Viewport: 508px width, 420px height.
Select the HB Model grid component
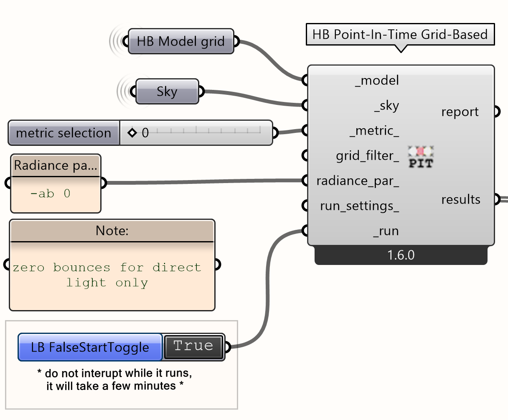pyautogui.click(x=180, y=41)
